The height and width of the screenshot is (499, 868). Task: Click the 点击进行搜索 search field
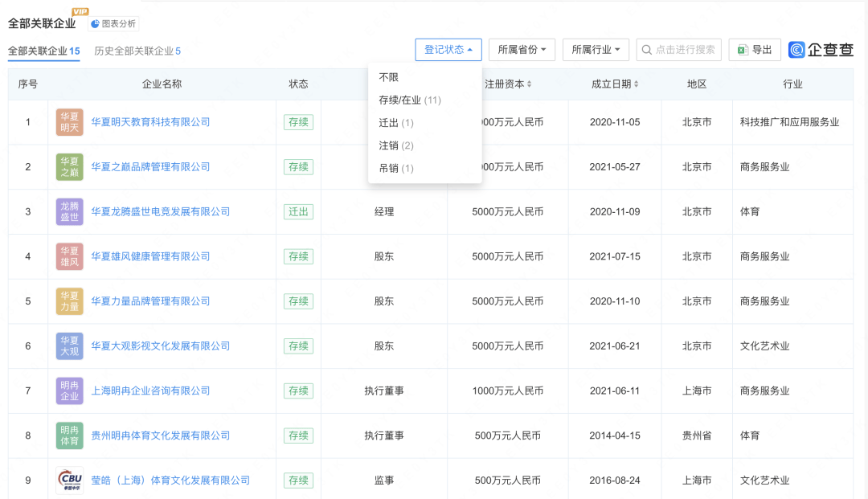pyautogui.click(x=678, y=50)
